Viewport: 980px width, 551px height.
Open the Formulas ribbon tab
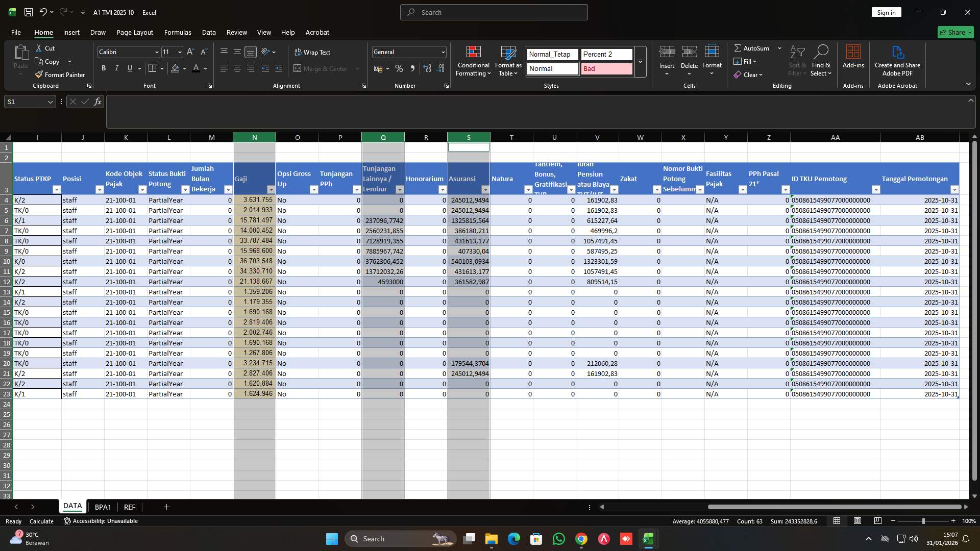coord(177,32)
